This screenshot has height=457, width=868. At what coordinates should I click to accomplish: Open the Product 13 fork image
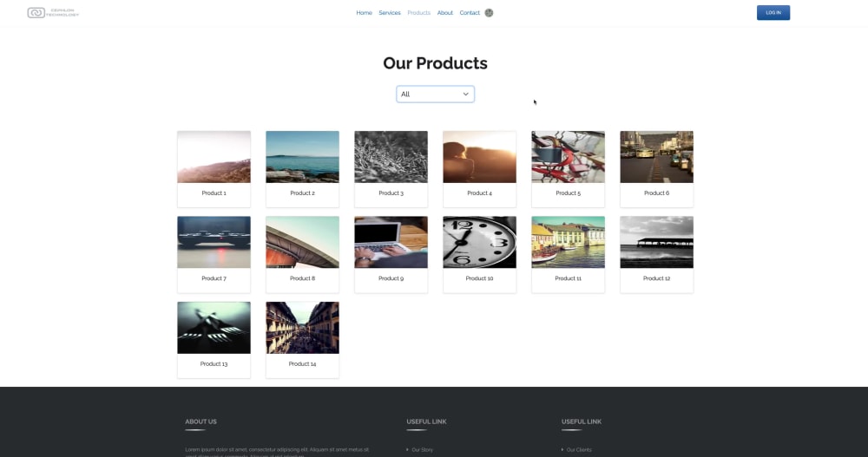coord(214,328)
